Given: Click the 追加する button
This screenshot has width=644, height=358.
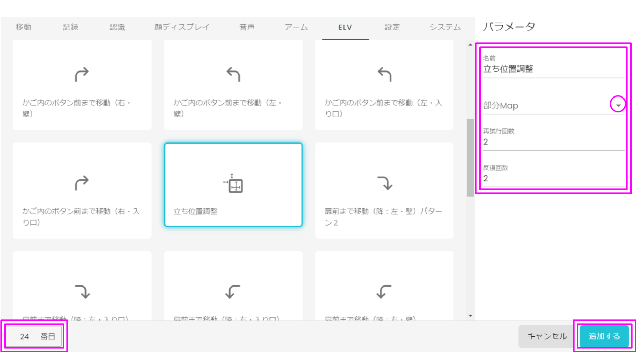Looking at the screenshot, I should point(604,336).
